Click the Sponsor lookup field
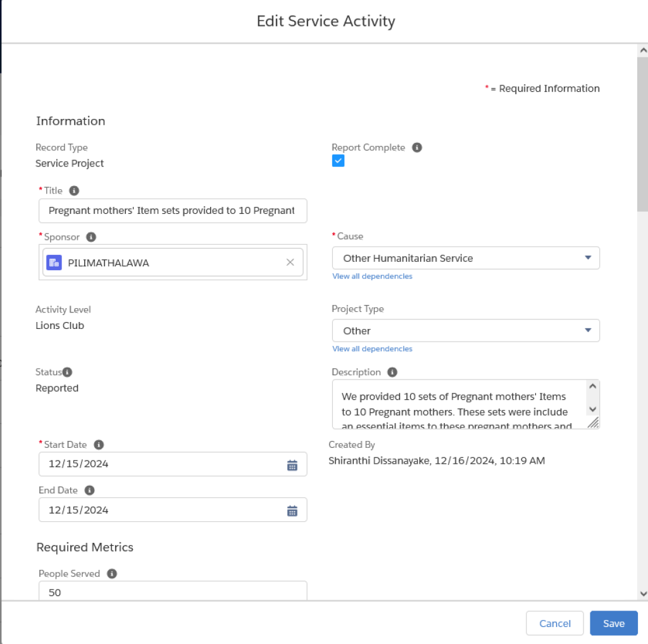Screen dimensions: 648x644 coord(173,263)
